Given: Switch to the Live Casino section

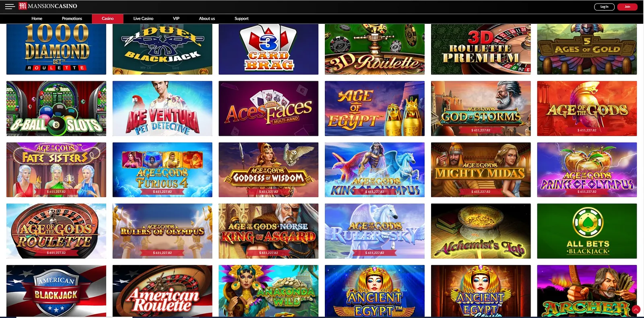Looking at the screenshot, I should [143, 18].
